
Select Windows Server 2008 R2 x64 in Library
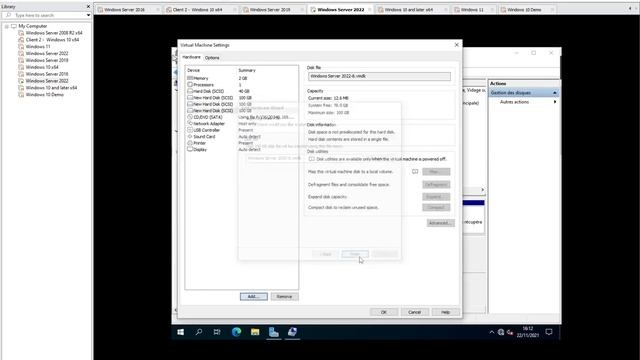[54, 33]
